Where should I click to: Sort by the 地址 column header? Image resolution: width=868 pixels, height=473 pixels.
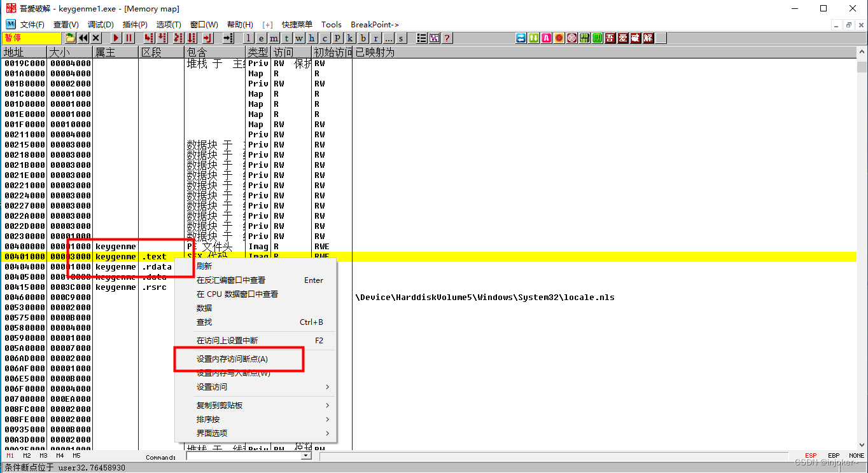pyautogui.click(x=24, y=52)
